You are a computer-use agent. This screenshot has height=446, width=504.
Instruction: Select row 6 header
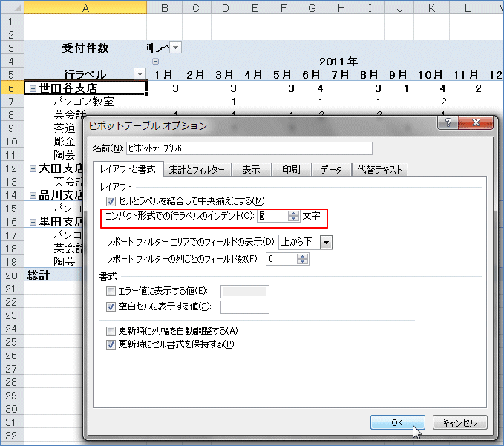[12, 88]
